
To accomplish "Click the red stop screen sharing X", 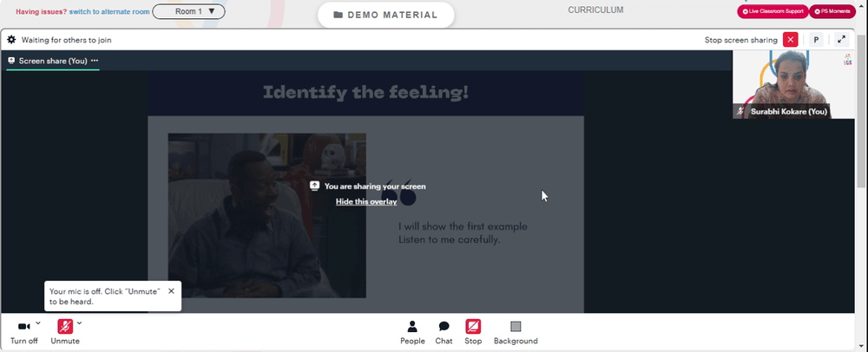I will pos(791,40).
